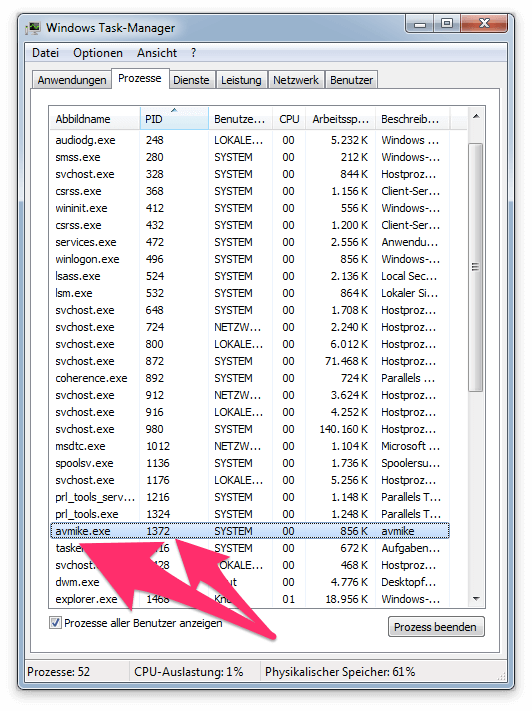
Task: Select the Prozesse tab
Action: coord(140,78)
